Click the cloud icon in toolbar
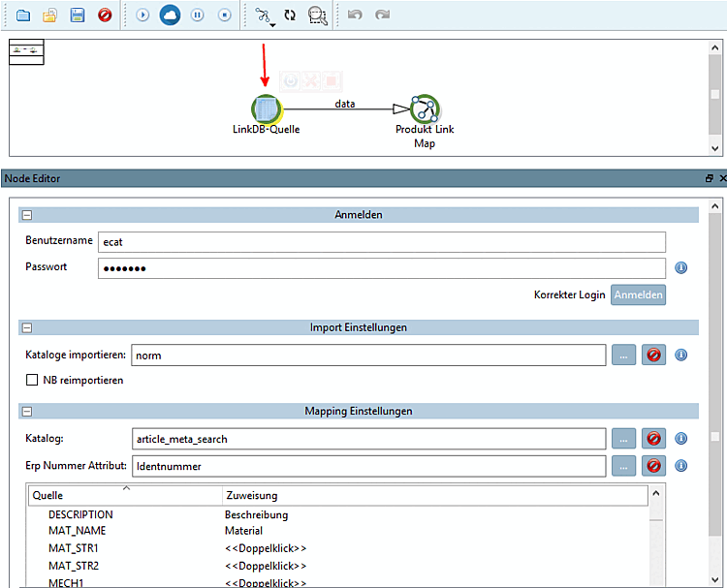The image size is (727, 588). click(x=170, y=15)
